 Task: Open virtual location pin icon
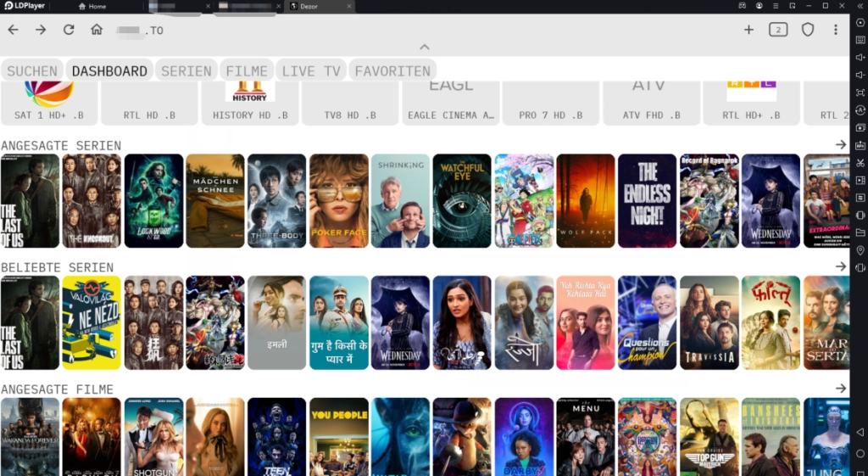click(x=860, y=250)
